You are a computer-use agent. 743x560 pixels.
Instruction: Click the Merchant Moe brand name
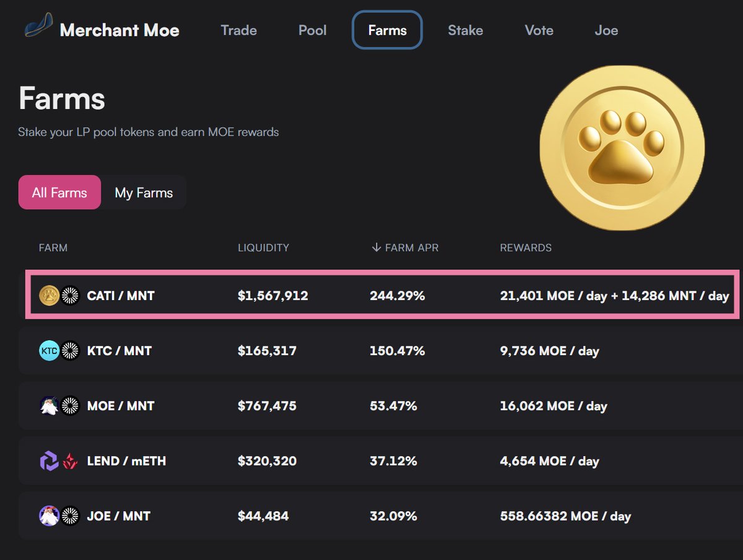(119, 30)
